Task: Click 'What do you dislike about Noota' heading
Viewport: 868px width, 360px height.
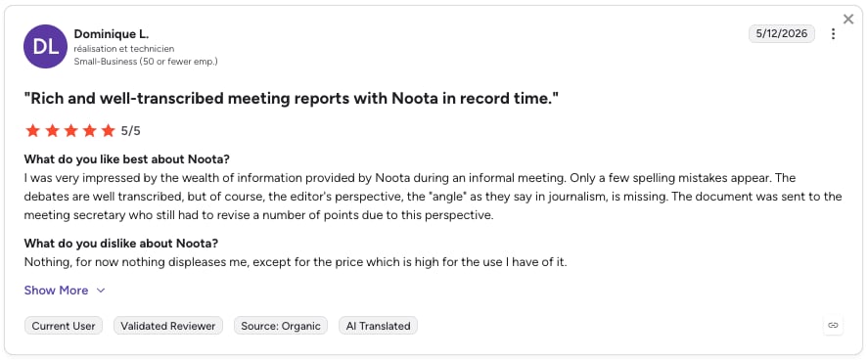Action: tap(121, 244)
